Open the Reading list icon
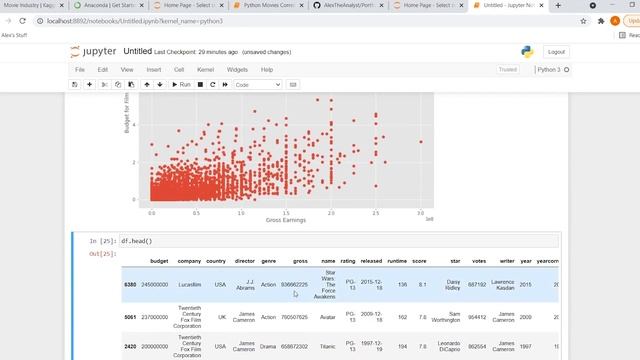 pyautogui.click(x=622, y=36)
